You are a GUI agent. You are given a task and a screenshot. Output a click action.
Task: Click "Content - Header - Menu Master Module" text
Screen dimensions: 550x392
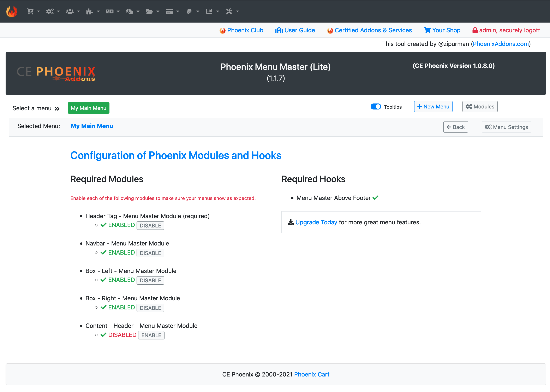point(141,326)
